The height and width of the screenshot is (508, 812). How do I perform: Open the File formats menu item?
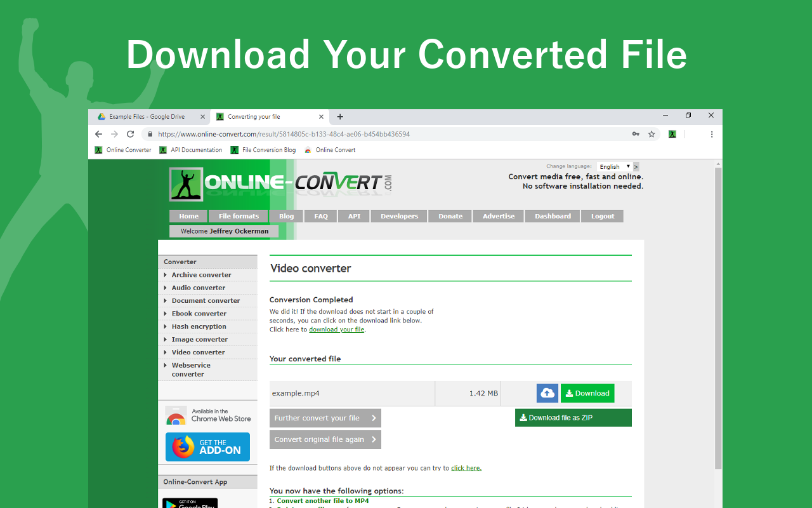tap(239, 216)
